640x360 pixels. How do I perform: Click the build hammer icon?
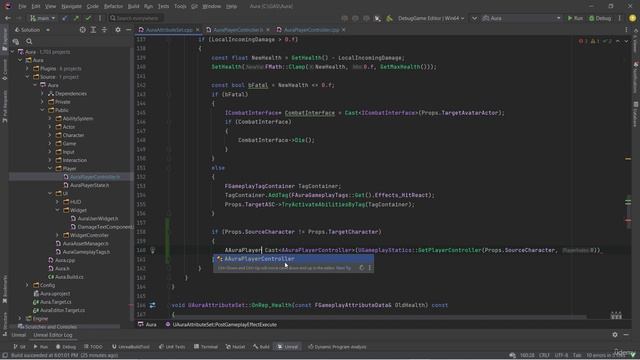click(x=389, y=18)
